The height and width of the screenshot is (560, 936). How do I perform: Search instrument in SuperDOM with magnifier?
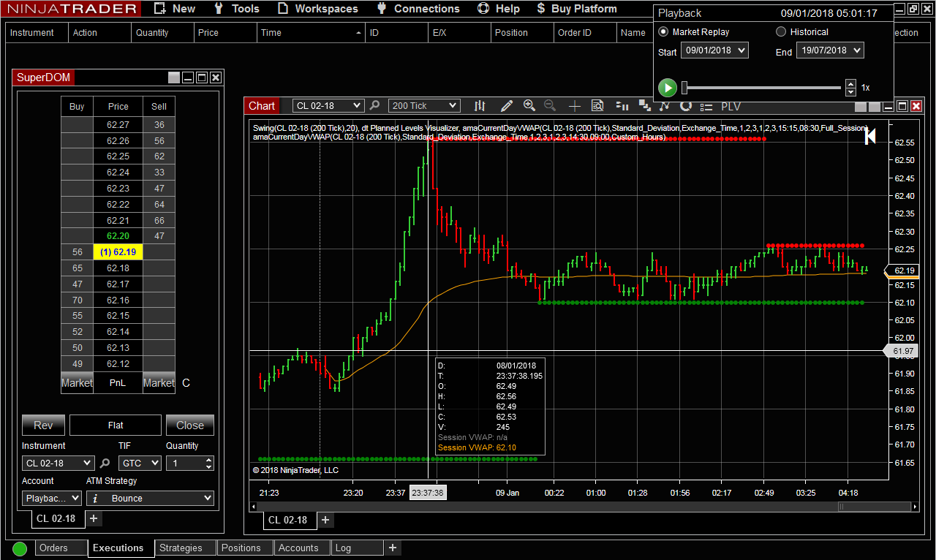(105, 463)
